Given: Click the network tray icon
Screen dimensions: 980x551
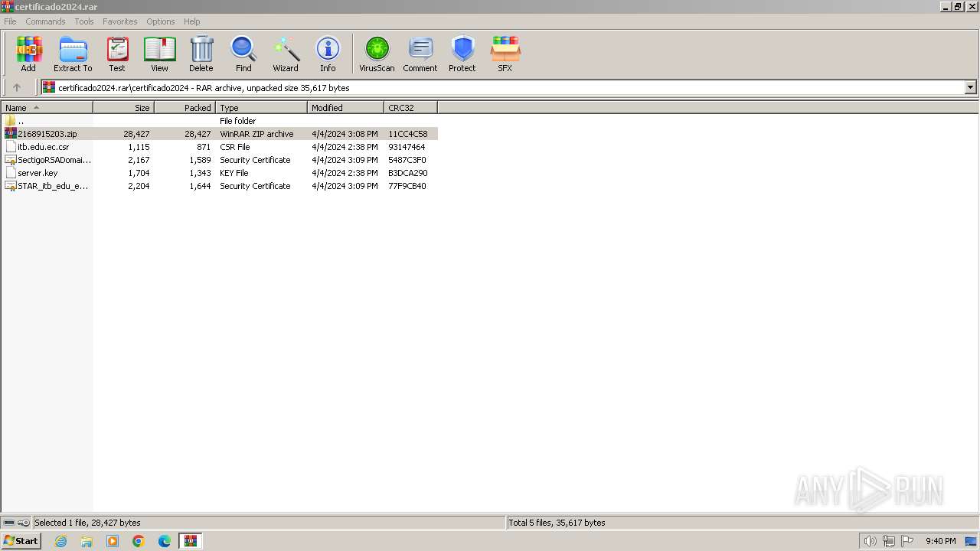Looking at the screenshot, I should [x=889, y=541].
